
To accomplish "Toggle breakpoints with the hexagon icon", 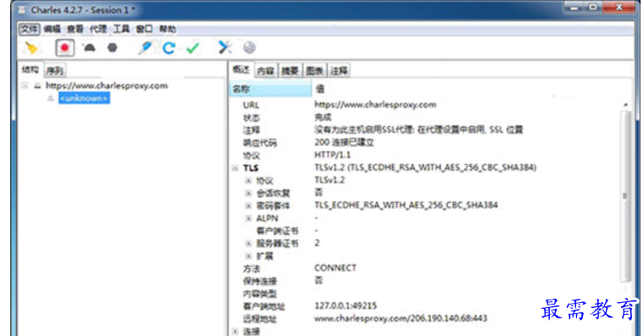I will [112, 48].
